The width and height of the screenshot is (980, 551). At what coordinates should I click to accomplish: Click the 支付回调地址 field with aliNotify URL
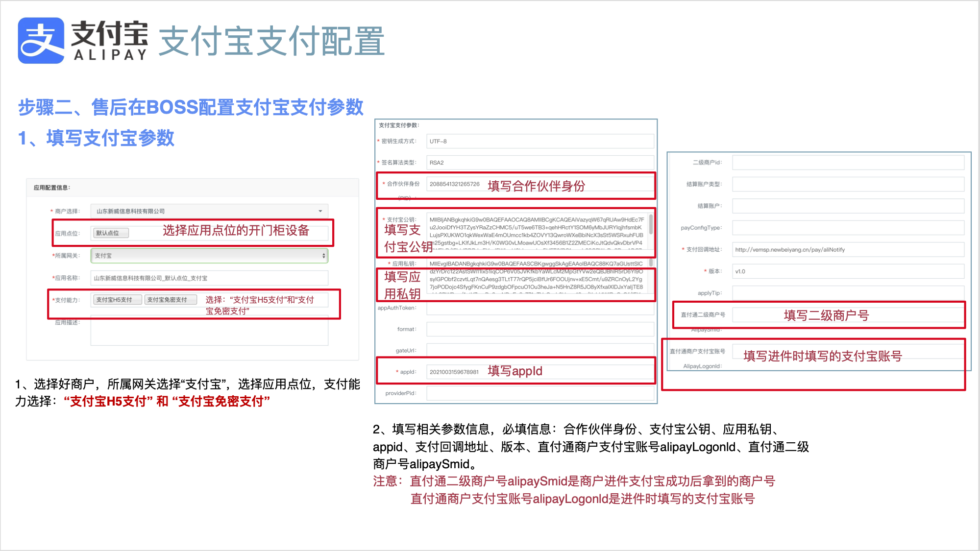point(848,249)
